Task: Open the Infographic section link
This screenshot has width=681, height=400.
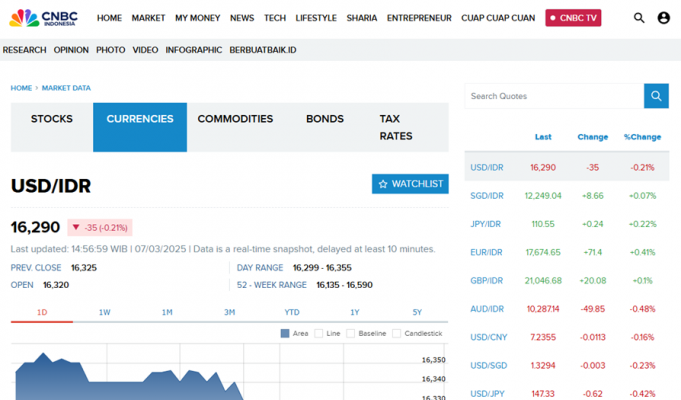Action: click(194, 50)
